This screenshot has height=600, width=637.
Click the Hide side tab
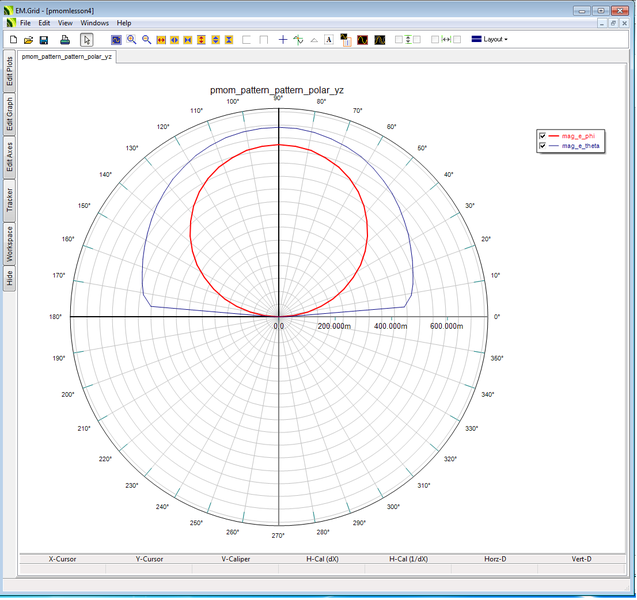coord(10,279)
